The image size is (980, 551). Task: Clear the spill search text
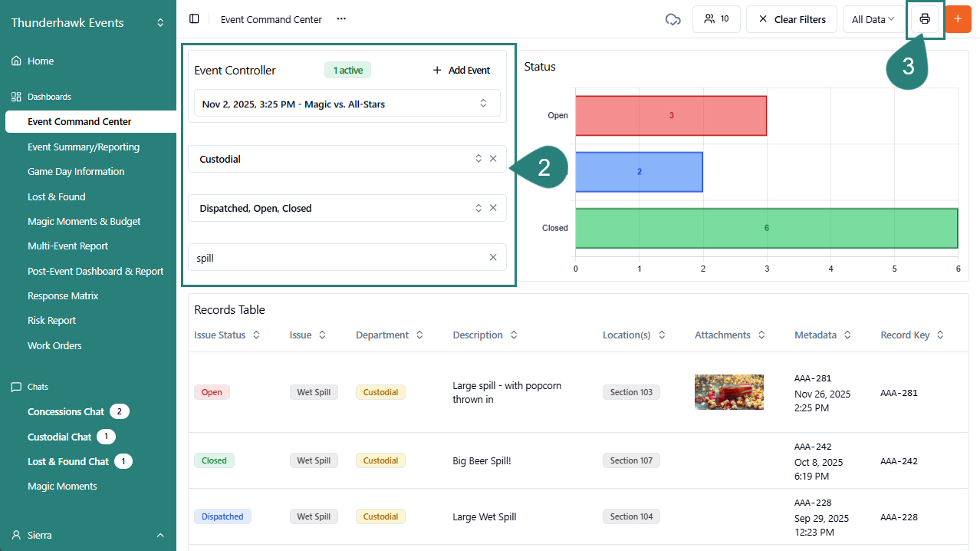coord(493,258)
